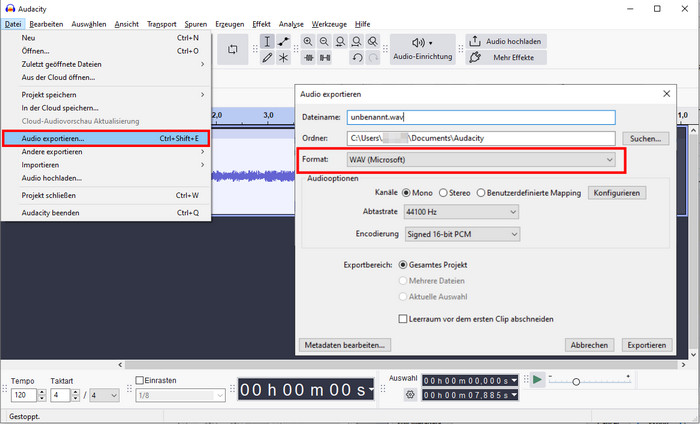Viewport: 700px width, 424px height.
Task: Click the Tempo value field
Action: pyautogui.click(x=24, y=395)
